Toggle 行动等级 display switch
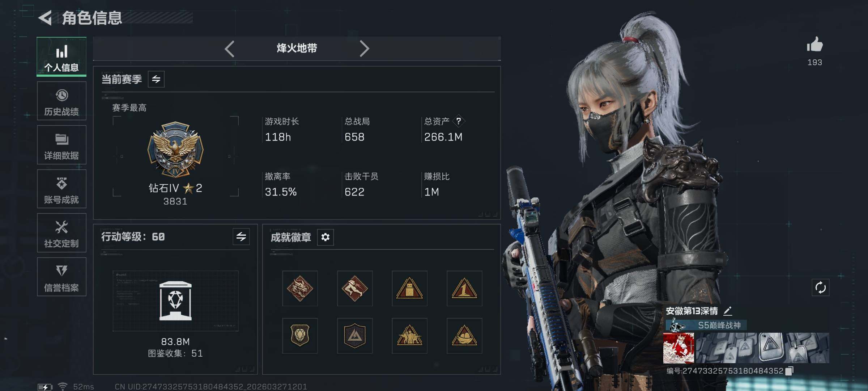This screenshot has height=391, width=868. tap(241, 237)
